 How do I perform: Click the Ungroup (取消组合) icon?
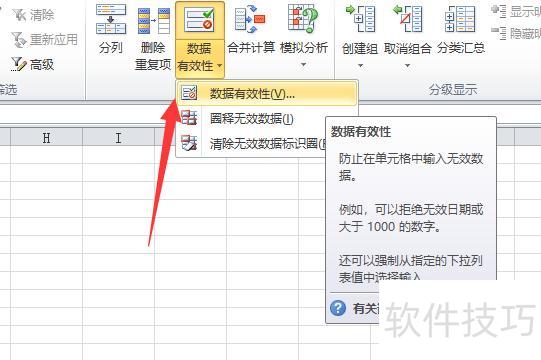(x=407, y=19)
